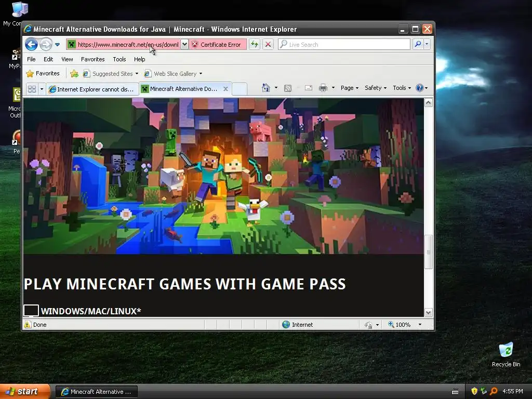Click the Minecraft hero artwork image
Image resolution: width=532 pixels, height=399 pixels.
(x=223, y=176)
